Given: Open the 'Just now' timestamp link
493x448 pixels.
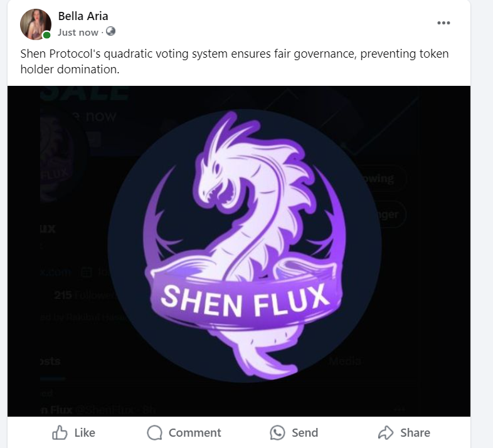Looking at the screenshot, I should pyautogui.click(x=78, y=33).
